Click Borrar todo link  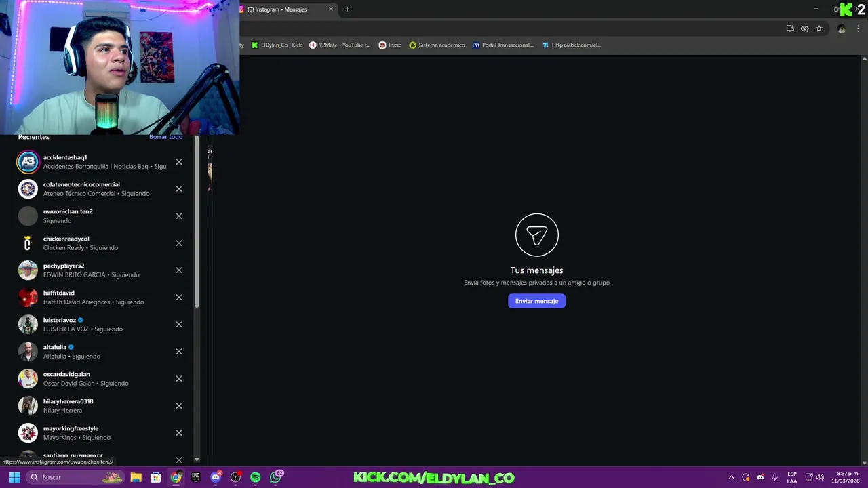pos(166,137)
